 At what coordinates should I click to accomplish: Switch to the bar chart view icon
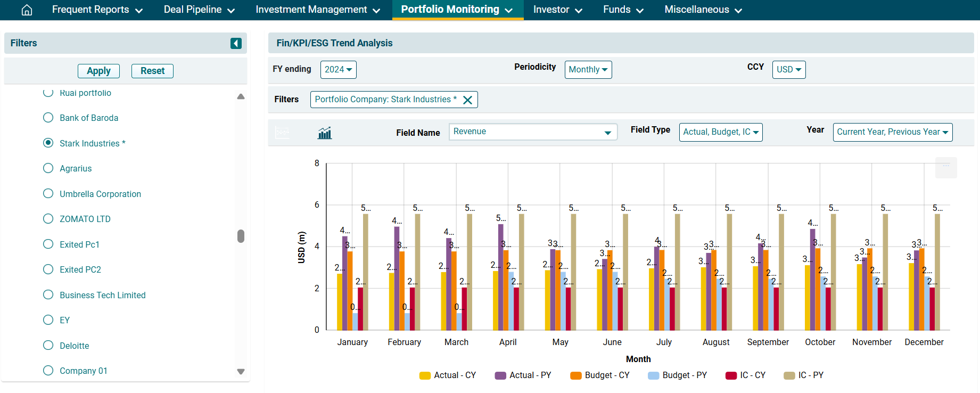[x=324, y=133]
